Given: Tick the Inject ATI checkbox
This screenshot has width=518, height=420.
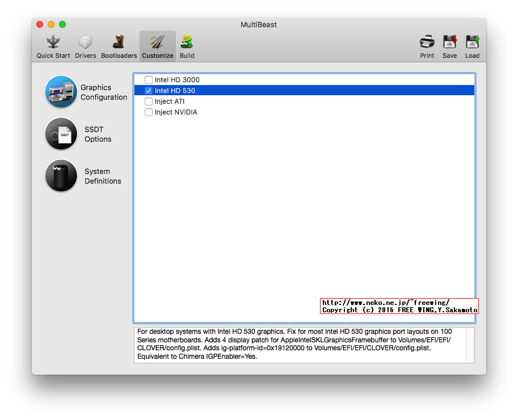Looking at the screenshot, I should [x=149, y=101].
